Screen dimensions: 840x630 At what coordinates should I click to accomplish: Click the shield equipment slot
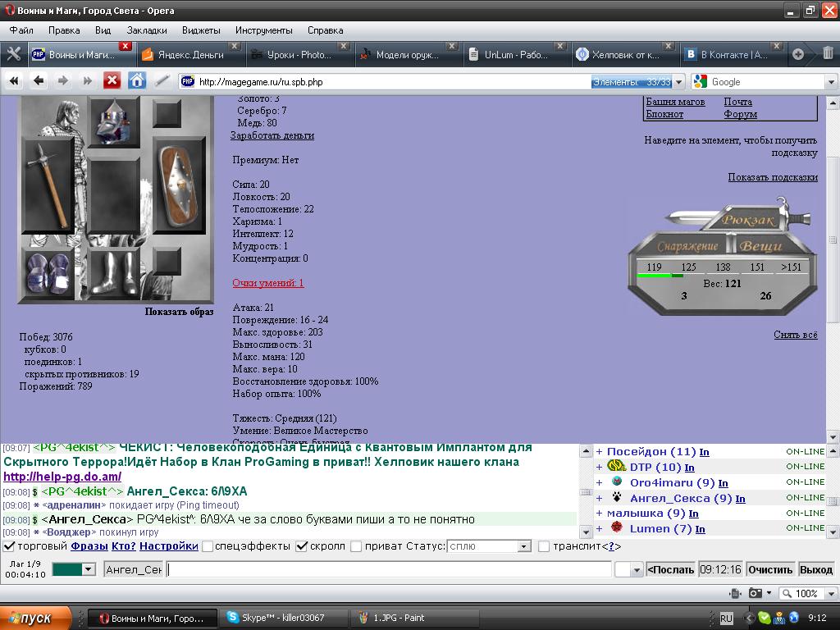[x=180, y=185]
